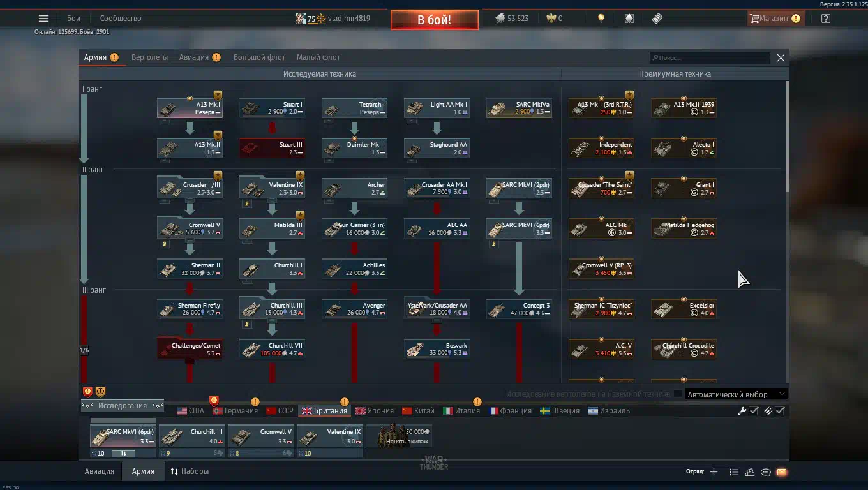The image size is (868, 490).
Task: Switch to the Bluewater fleet tab
Action: (x=259, y=57)
